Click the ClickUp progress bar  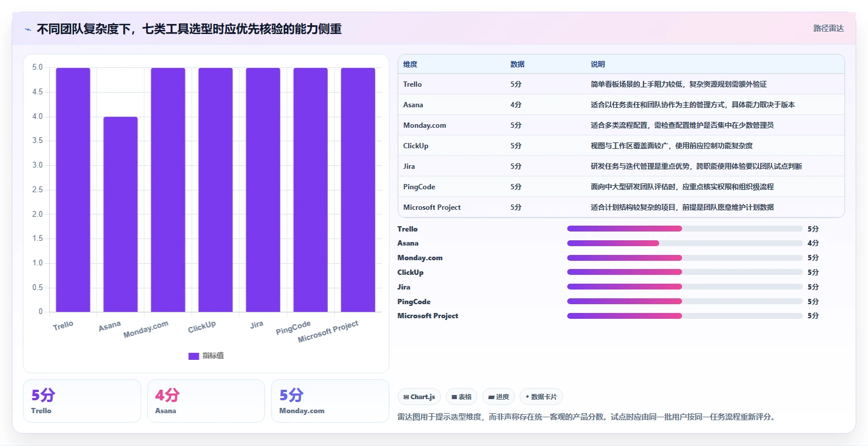pos(684,272)
